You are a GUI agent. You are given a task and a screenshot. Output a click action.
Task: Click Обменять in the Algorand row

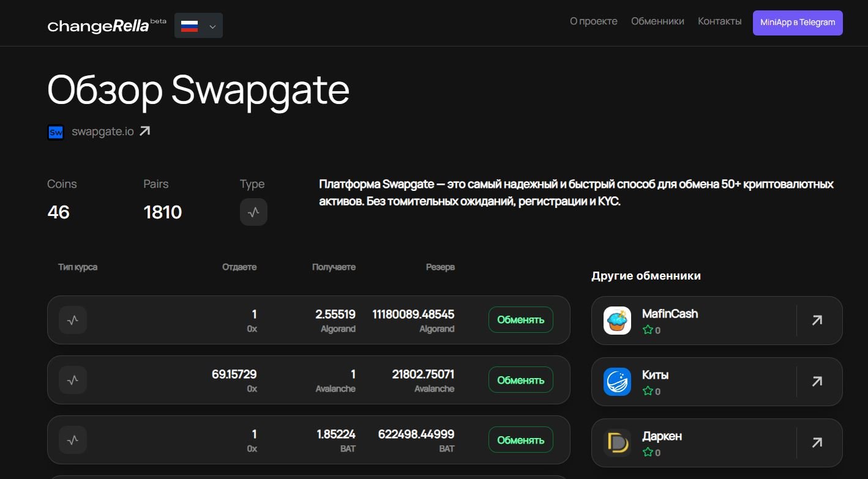click(520, 320)
